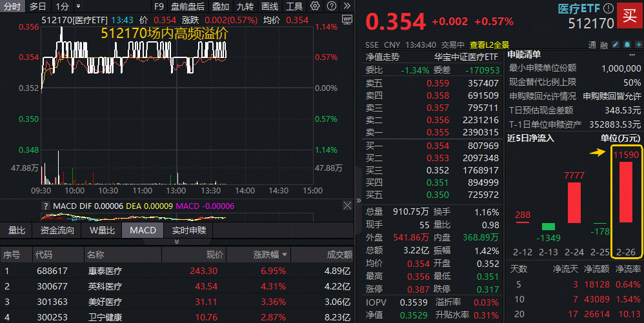644x323 pixels.
Task: Close the MACD indicator panel
Action: (348, 206)
